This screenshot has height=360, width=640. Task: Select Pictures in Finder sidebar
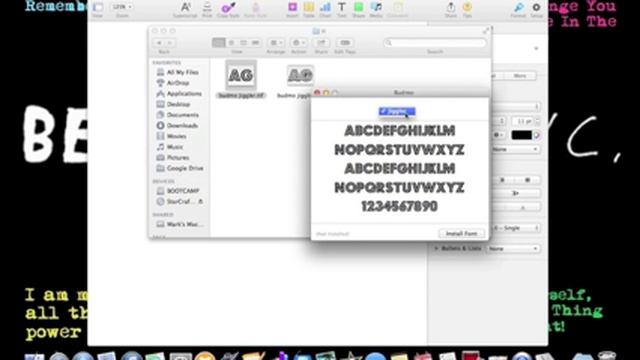point(179,157)
